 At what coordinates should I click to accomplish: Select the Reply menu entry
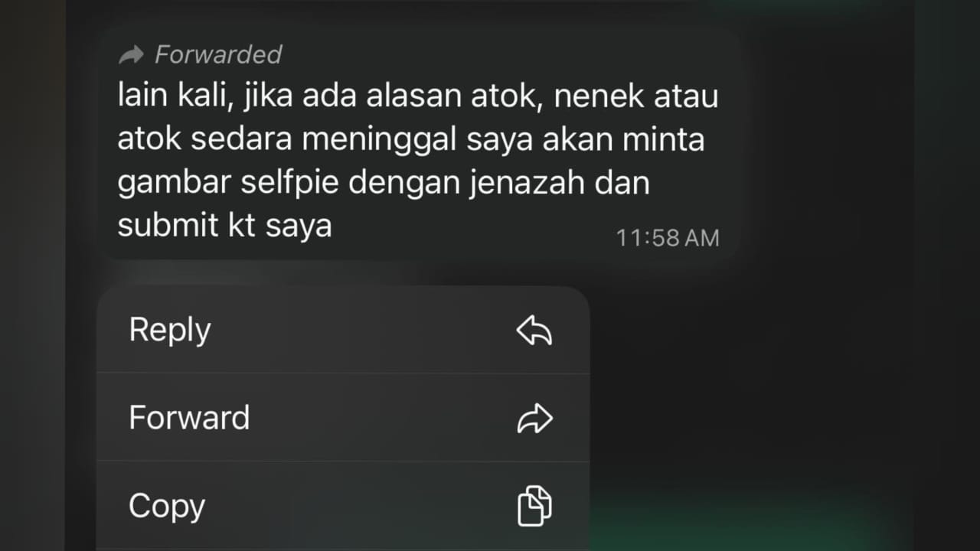(x=343, y=330)
